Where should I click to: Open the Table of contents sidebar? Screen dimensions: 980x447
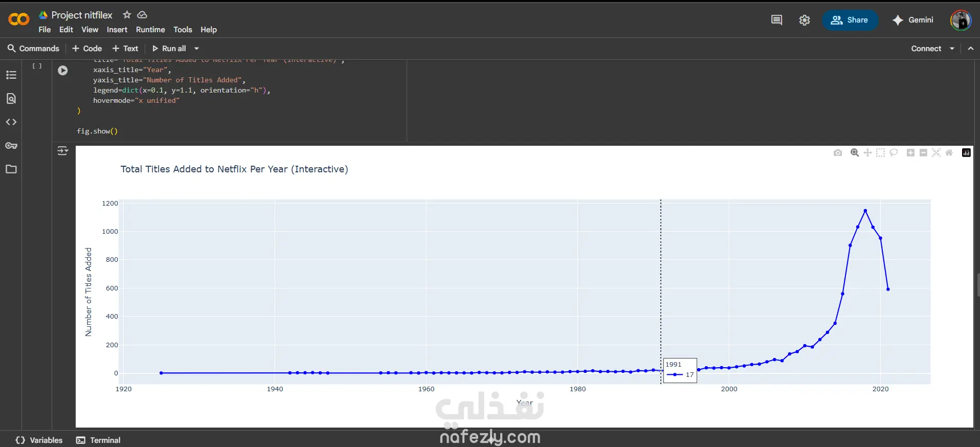[x=11, y=75]
